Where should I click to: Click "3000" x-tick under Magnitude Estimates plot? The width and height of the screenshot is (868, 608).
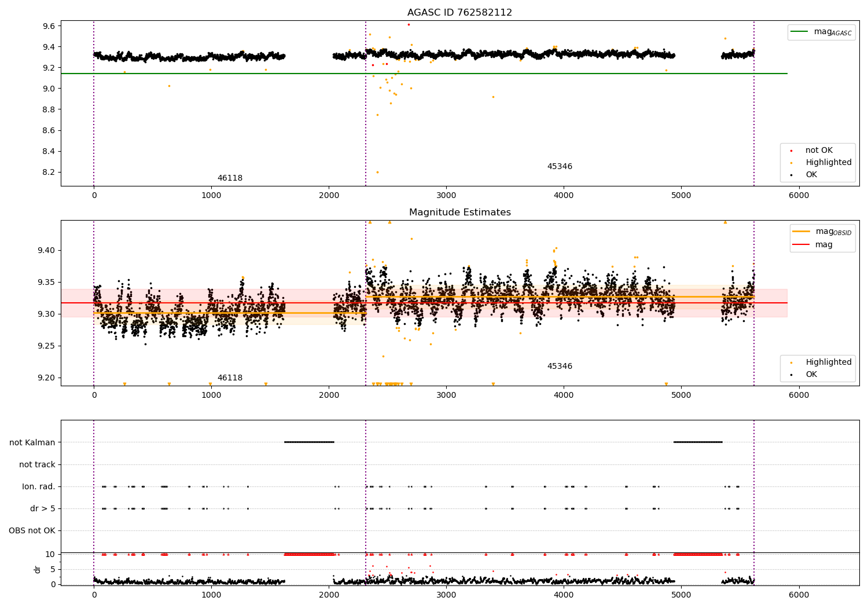446,395
